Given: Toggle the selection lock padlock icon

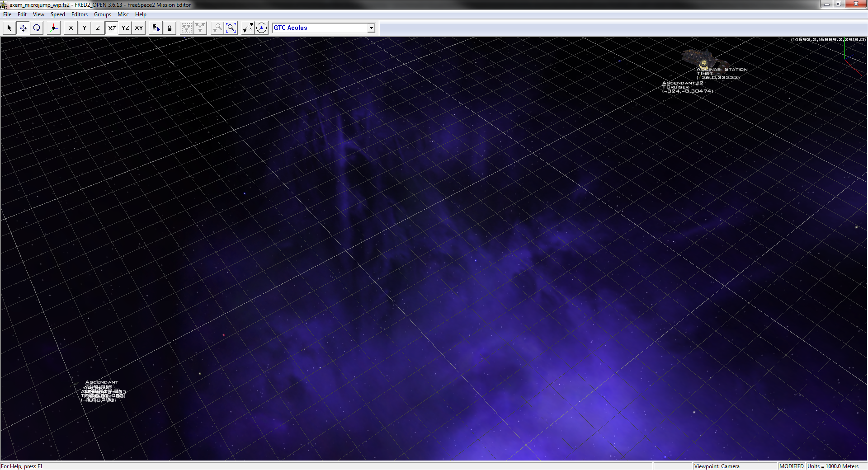Looking at the screenshot, I should (x=170, y=28).
